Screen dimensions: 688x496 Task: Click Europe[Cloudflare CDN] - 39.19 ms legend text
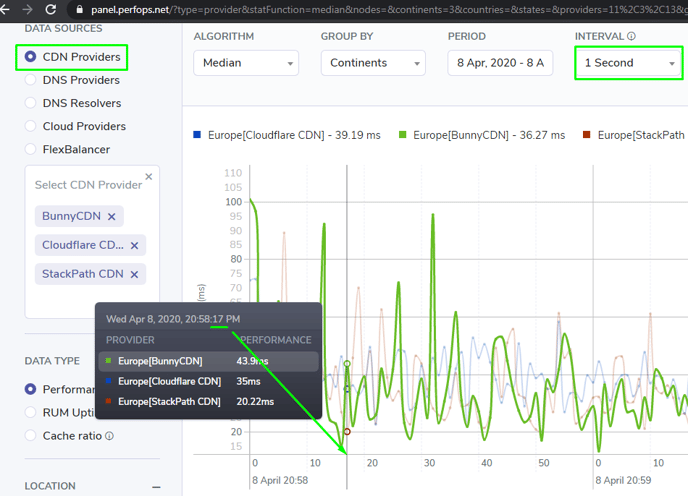coord(294,135)
